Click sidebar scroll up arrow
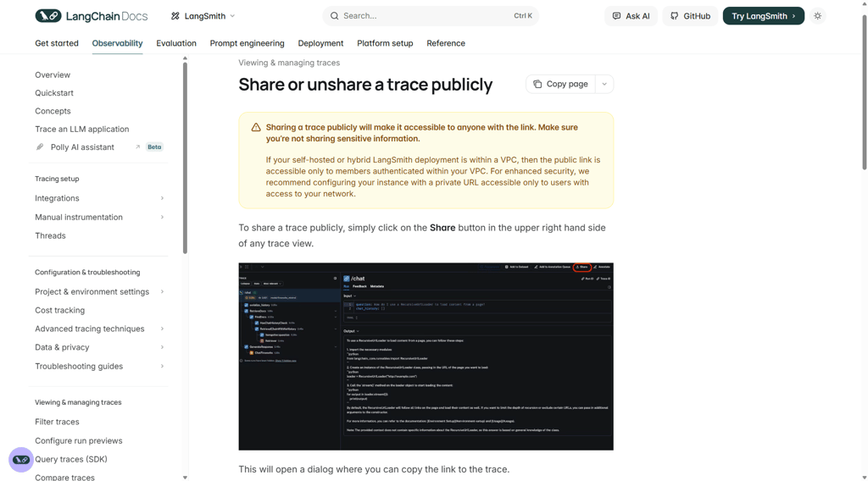The image size is (868, 481). [x=185, y=58]
